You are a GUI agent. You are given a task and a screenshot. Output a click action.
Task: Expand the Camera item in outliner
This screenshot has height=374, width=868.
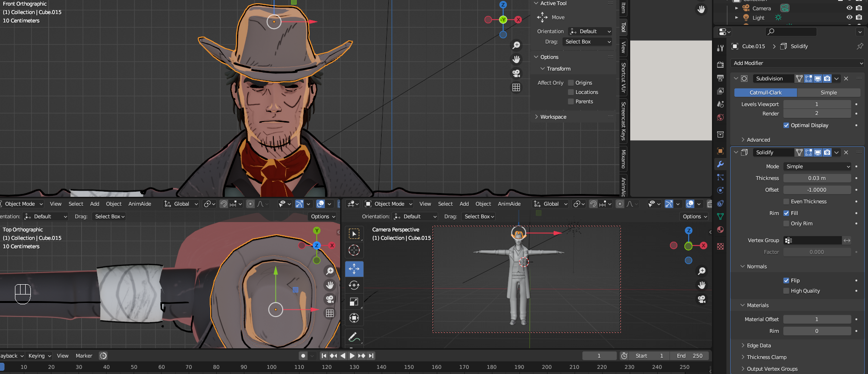(737, 8)
